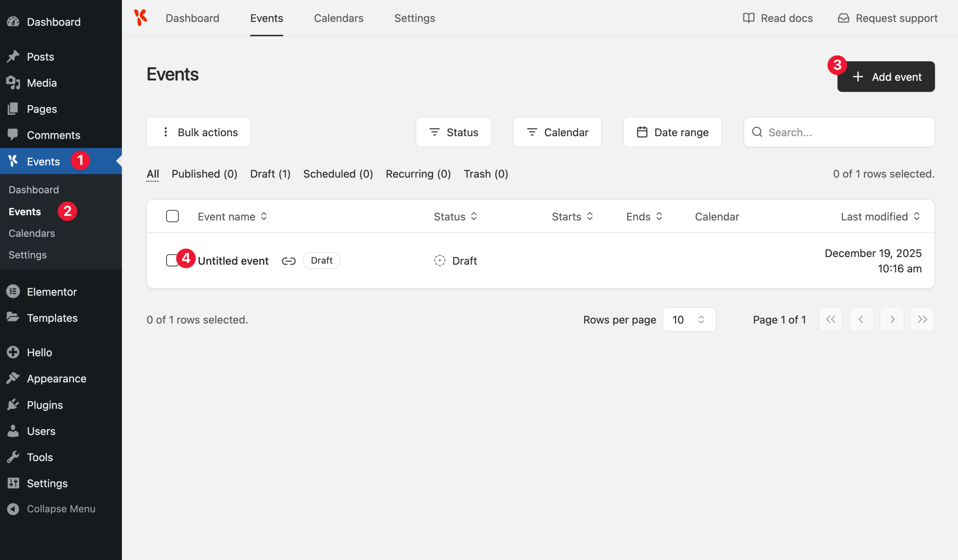This screenshot has height=560, width=958.
Task: Go to the next page arrow
Action: pos(891,319)
